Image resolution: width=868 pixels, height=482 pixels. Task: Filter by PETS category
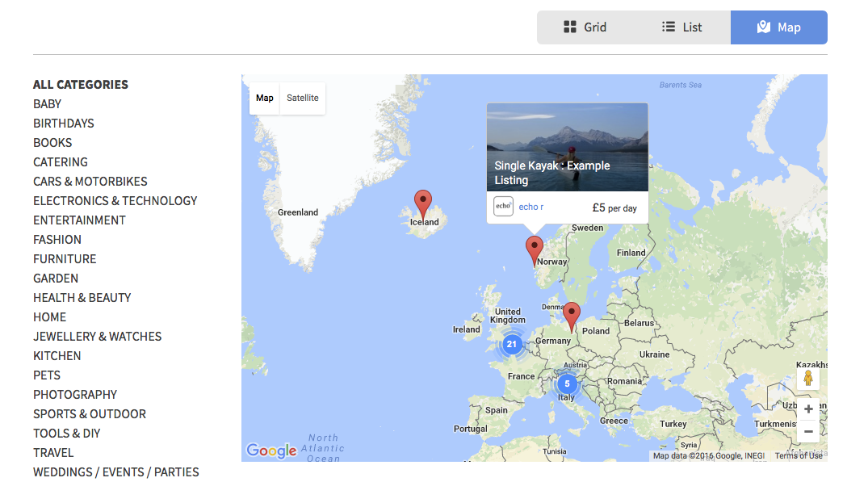click(47, 375)
